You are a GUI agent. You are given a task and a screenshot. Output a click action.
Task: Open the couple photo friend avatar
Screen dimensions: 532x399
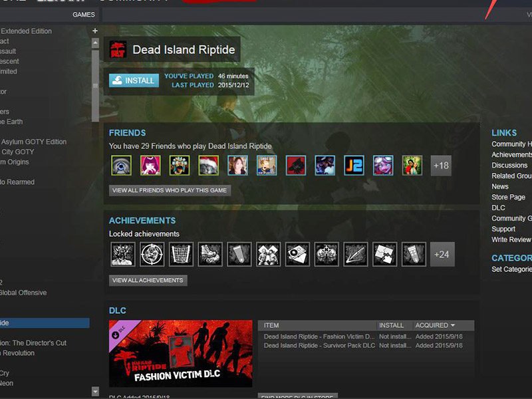[x=412, y=165]
